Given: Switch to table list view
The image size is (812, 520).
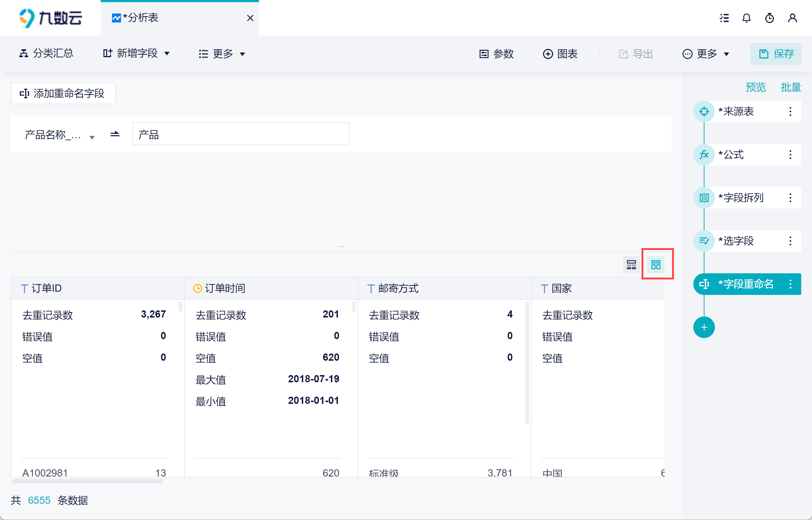Looking at the screenshot, I should point(631,265).
